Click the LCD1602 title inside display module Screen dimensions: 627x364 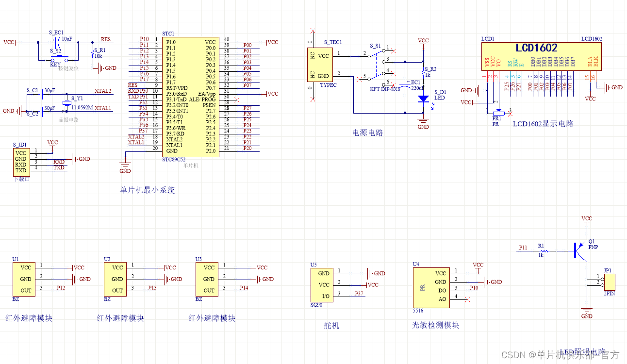(x=536, y=48)
